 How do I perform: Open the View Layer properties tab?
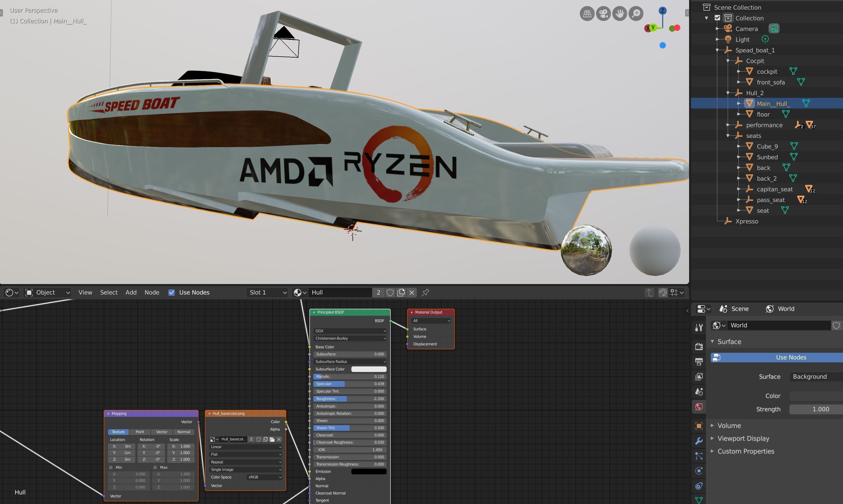point(699,376)
